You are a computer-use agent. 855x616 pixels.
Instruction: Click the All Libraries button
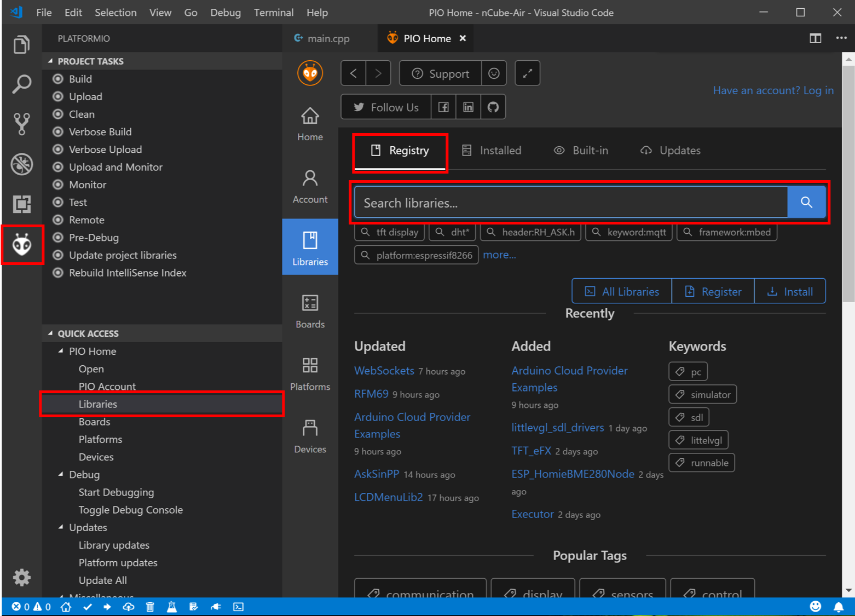pos(622,291)
